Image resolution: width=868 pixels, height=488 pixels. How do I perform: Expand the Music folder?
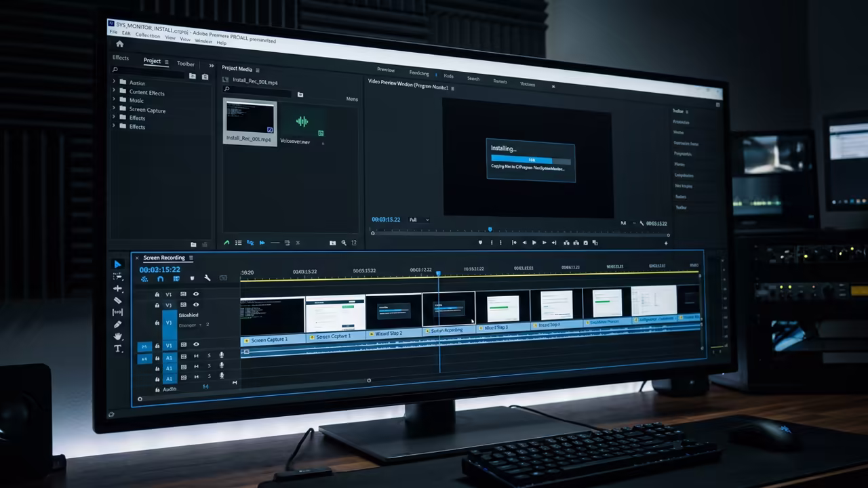114,100
